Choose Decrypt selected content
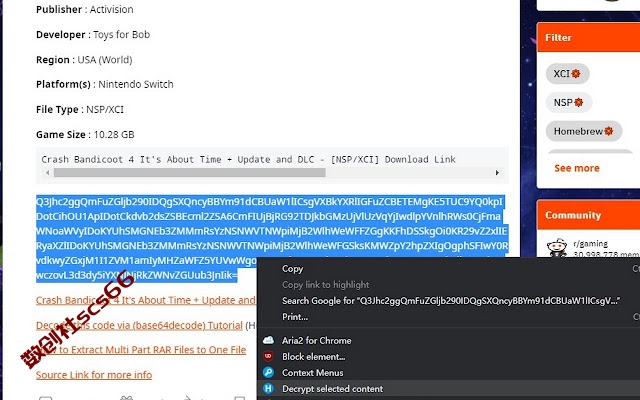 pyautogui.click(x=332, y=389)
